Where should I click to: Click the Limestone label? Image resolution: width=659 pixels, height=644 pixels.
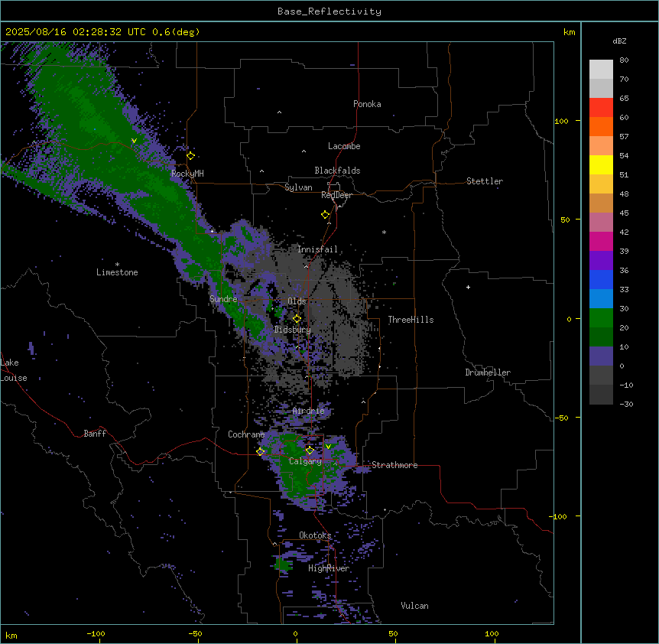click(x=117, y=272)
